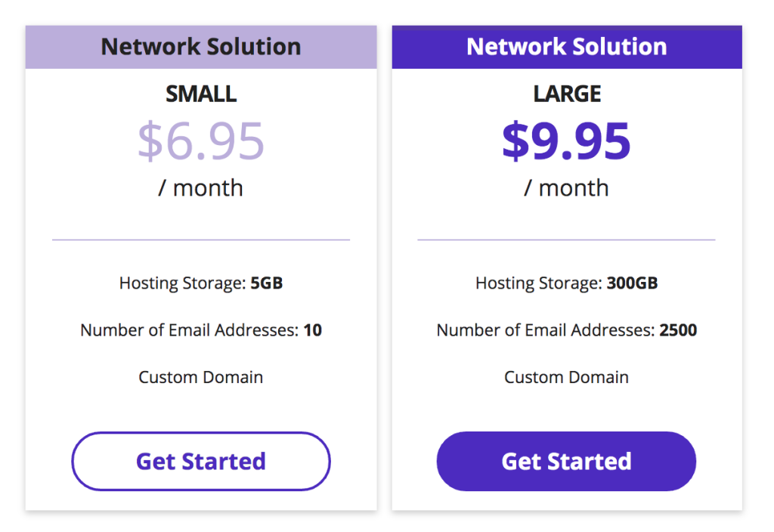774x532 pixels.
Task: Click the bold 5GB storage value
Action: pos(267,283)
